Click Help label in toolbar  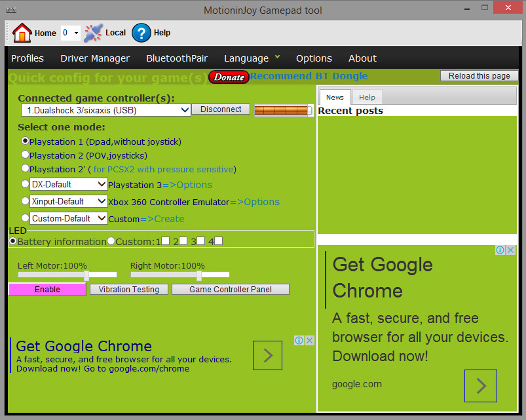[162, 33]
